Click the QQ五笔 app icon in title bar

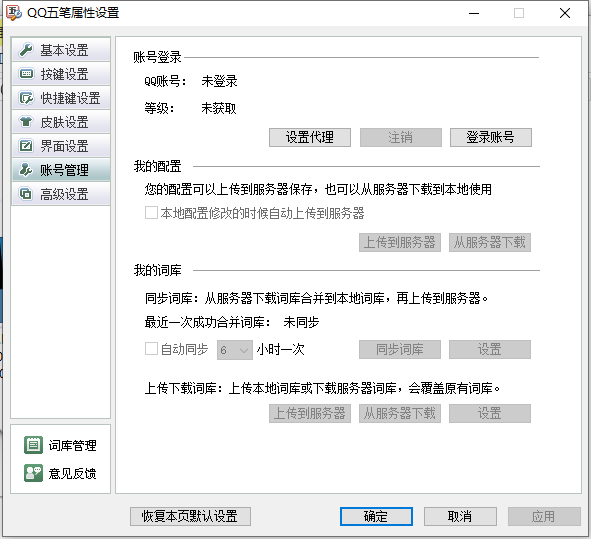coord(14,12)
